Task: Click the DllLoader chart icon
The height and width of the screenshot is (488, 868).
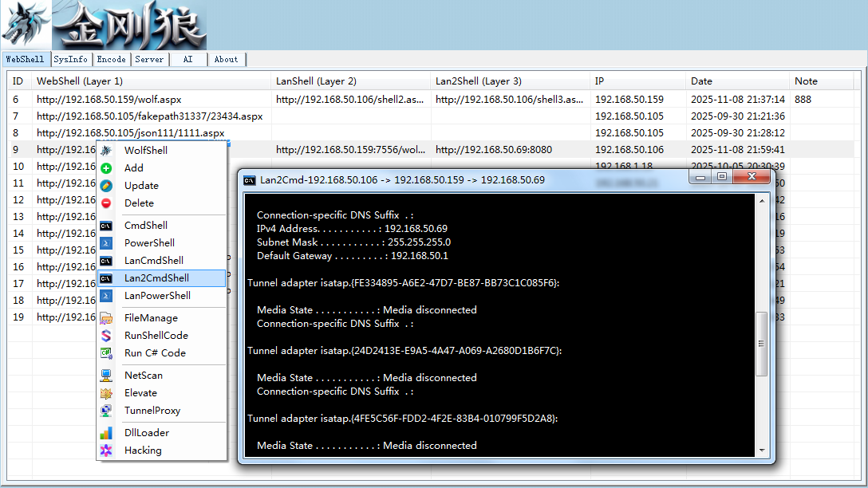Action: [106, 433]
